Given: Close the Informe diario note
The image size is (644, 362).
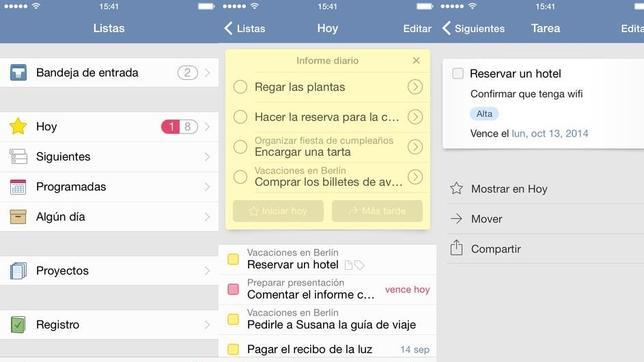Looking at the screenshot, I should point(416,61).
